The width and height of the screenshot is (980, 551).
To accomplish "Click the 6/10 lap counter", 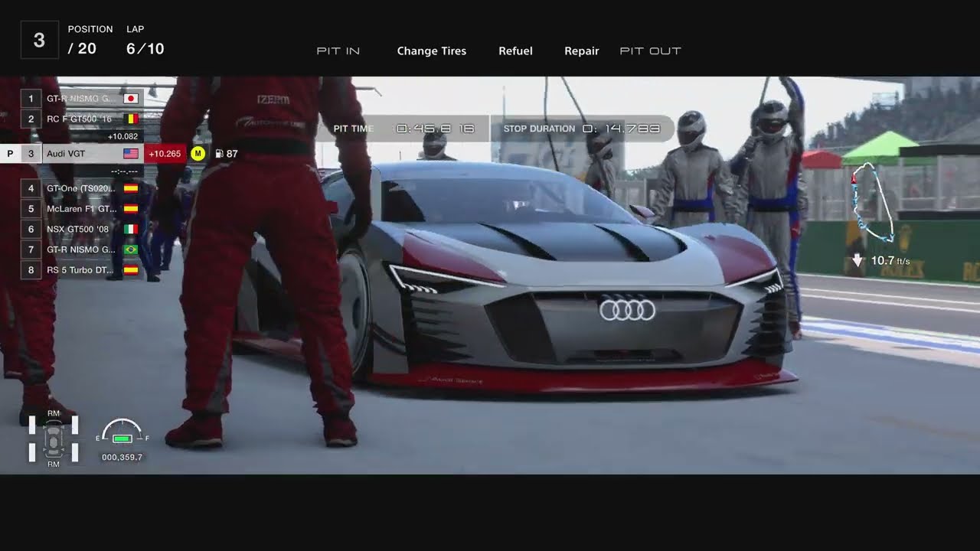I will point(145,49).
